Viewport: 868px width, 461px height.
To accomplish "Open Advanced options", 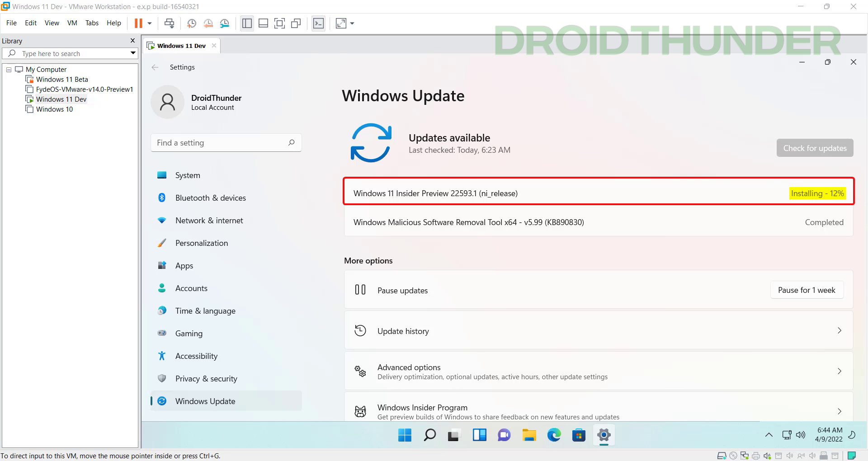I will pyautogui.click(x=599, y=372).
